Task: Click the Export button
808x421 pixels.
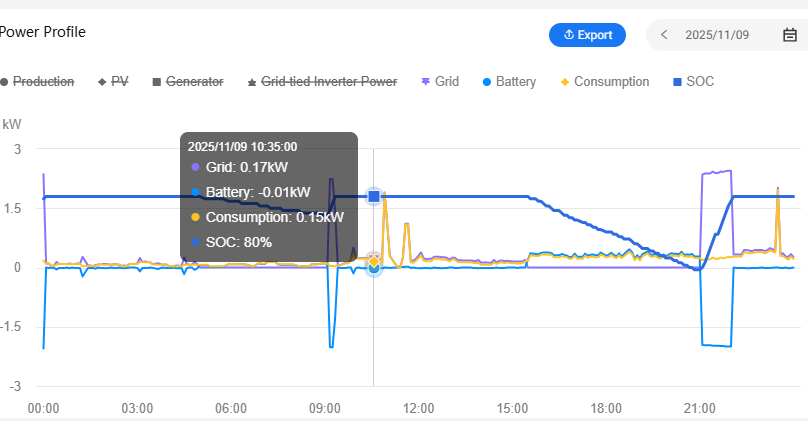Action: tap(587, 35)
